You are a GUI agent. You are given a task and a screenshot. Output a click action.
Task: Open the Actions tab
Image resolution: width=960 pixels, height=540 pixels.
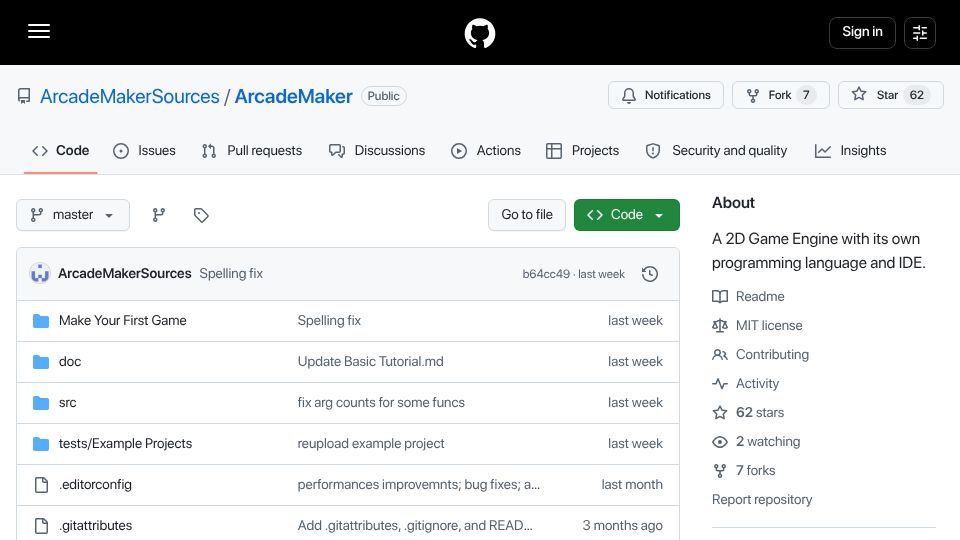[486, 151]
